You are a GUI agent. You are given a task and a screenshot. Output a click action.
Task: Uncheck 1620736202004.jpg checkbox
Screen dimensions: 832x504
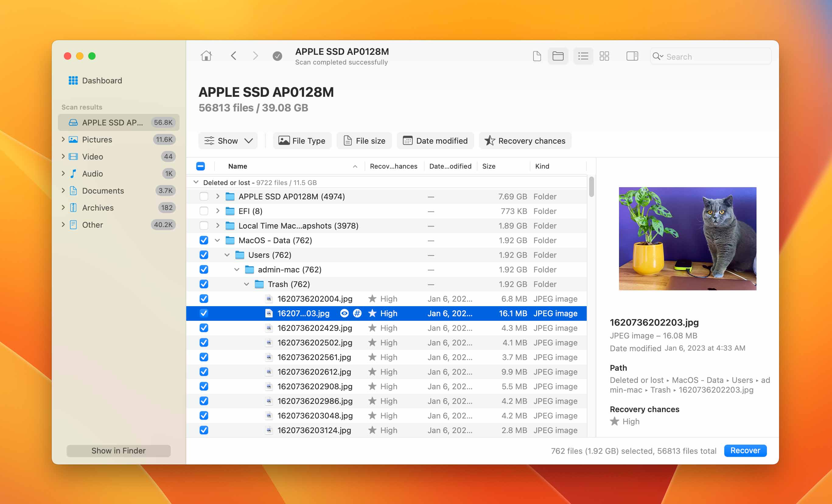(204, 299)
